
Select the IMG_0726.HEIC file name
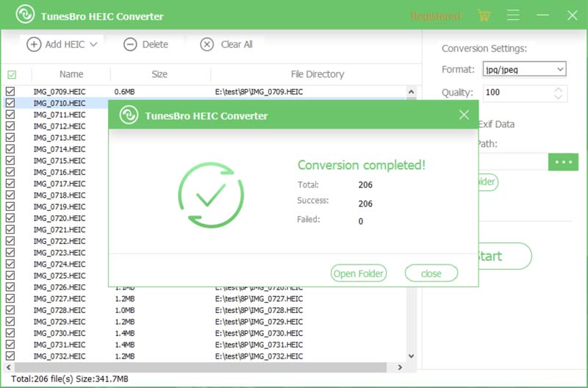click(x=60, y=287)
